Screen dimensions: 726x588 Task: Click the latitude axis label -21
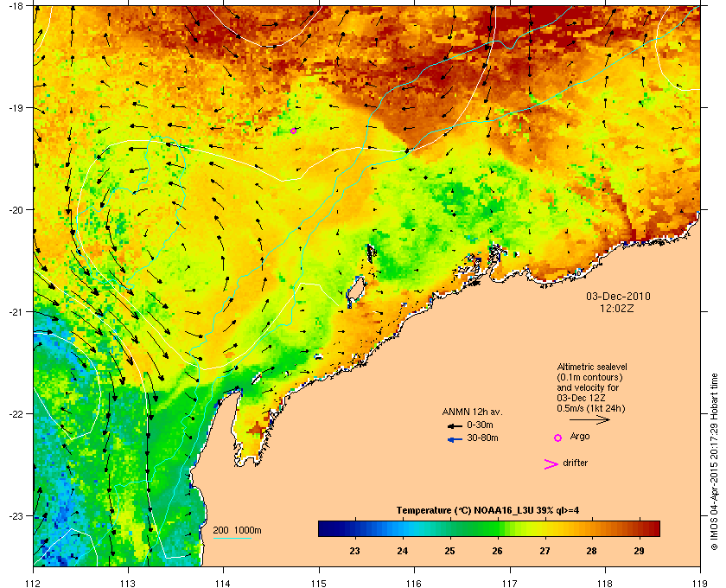pos(16,312)
